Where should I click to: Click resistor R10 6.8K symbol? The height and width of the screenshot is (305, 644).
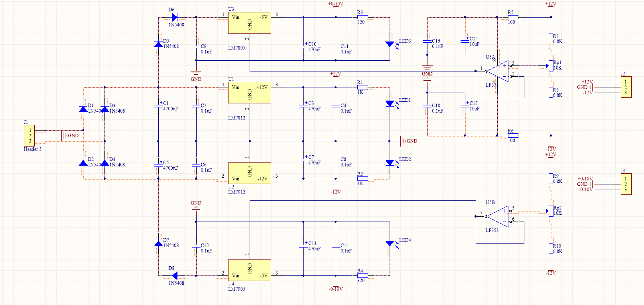(551, 249)
